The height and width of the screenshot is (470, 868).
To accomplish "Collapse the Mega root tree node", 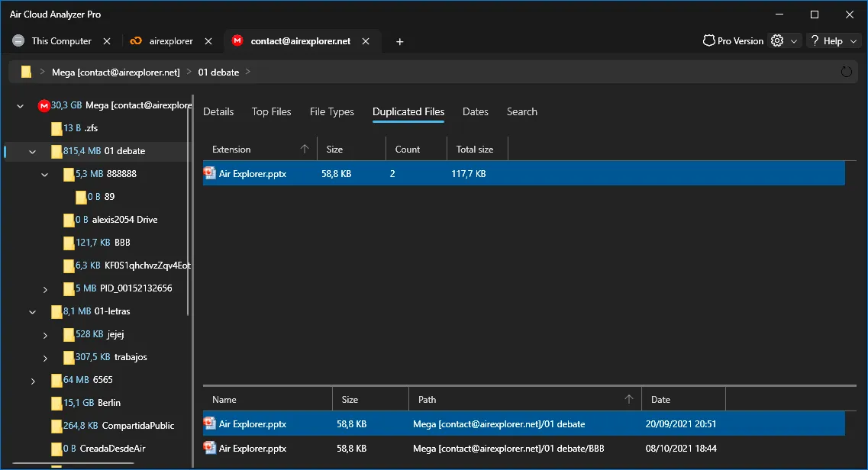I will [x=21, y=105].
